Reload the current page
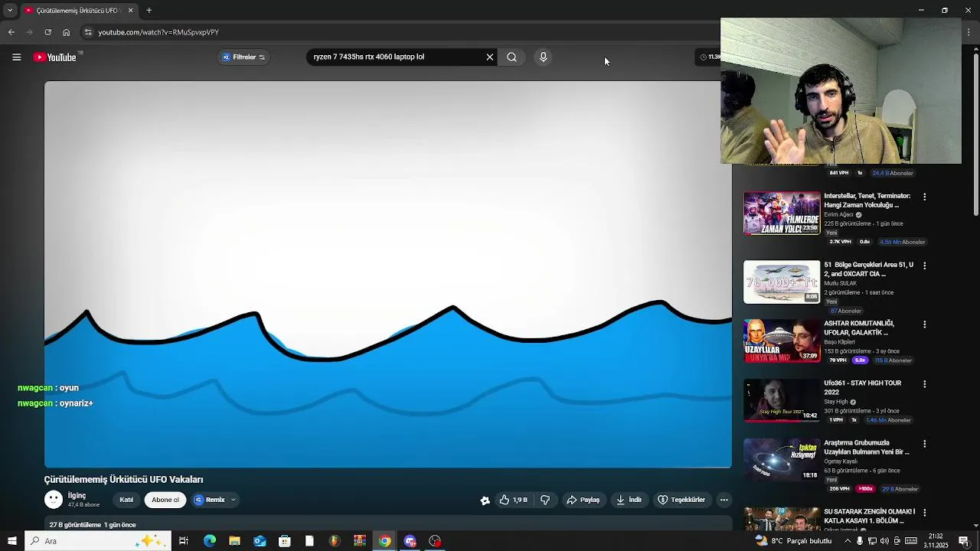Viewport: 980px width, 551px height. point(47,32)
